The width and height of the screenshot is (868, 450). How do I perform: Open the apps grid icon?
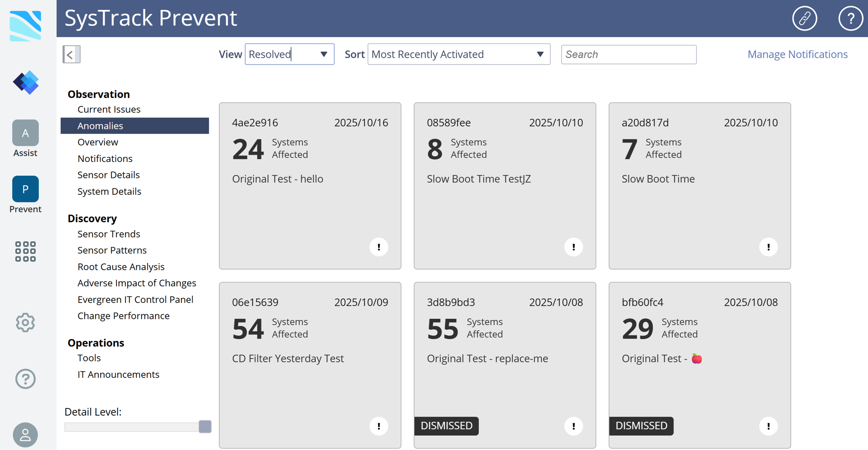click(25, 251)
